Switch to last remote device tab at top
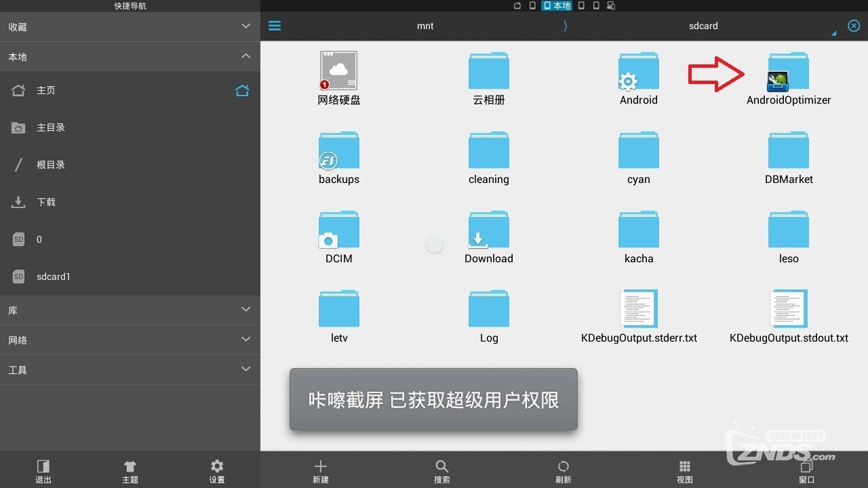 (611, 5)
